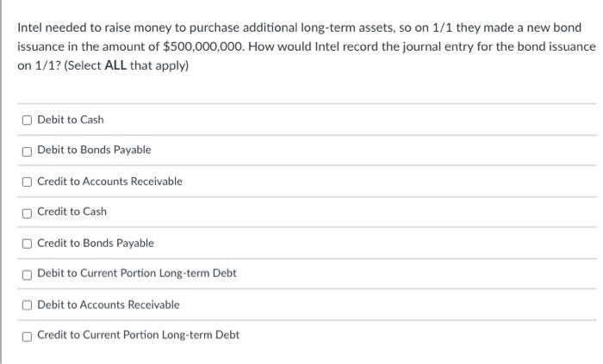Select the Credit to Cash checkbox
Image resolution: width=603 pixels, height=364 pixels.
point(28,212)
